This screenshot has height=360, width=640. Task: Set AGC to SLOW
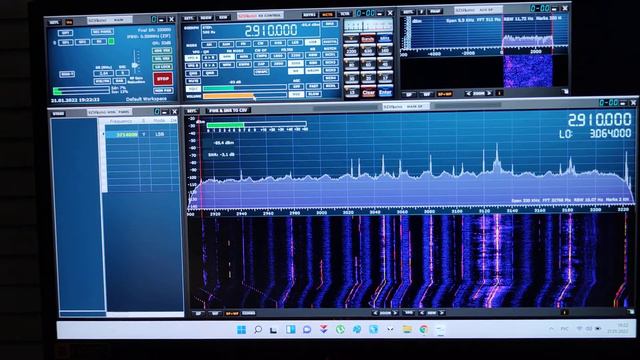[x=314, y=94]
